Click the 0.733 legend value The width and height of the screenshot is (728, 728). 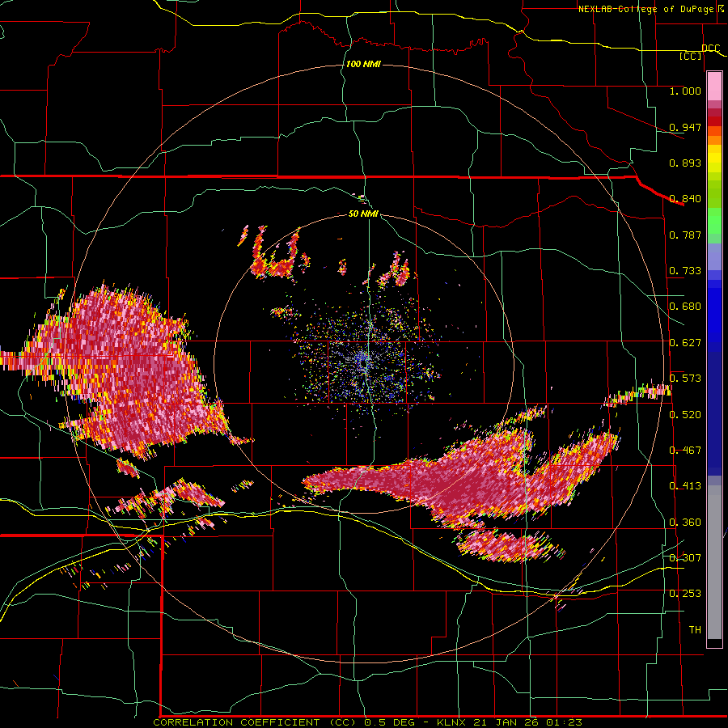point(685,271)
